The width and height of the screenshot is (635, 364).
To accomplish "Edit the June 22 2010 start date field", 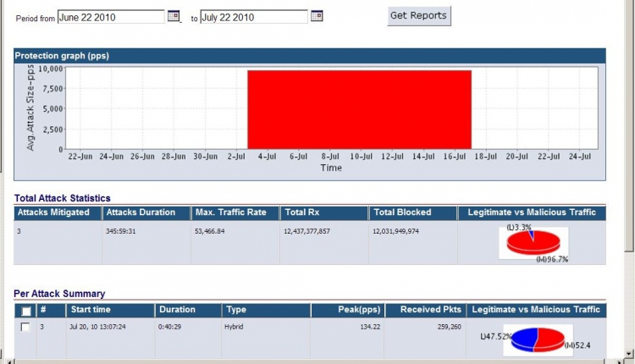I will (x=111, y=17).
